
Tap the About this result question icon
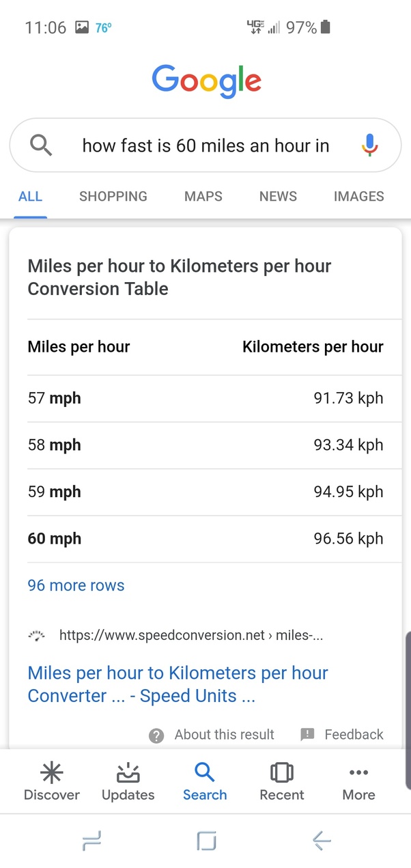(x=156, y=735)
